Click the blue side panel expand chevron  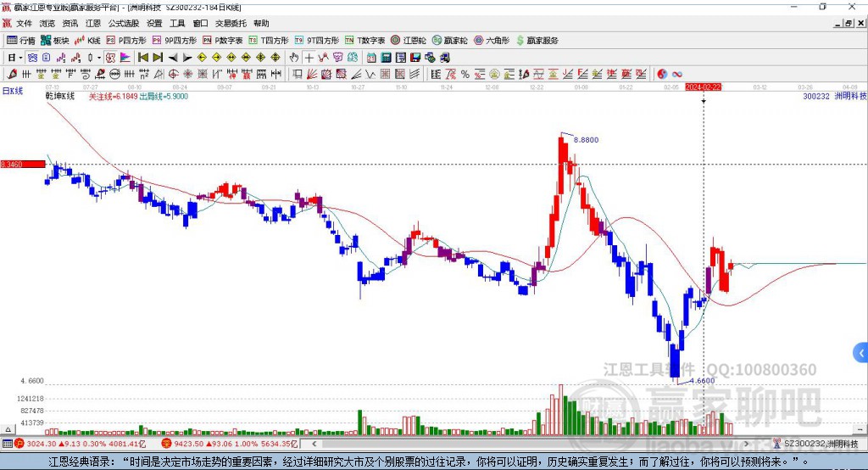point(861,353)
